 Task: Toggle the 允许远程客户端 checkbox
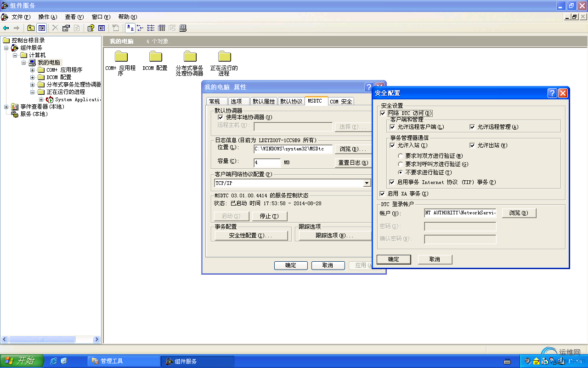pos(392,127)
